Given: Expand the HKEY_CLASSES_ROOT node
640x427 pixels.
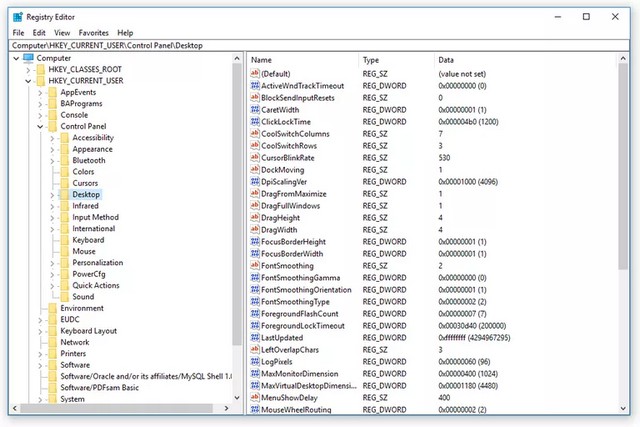Looking at the screenshot, I should click(x=28, y=70).
